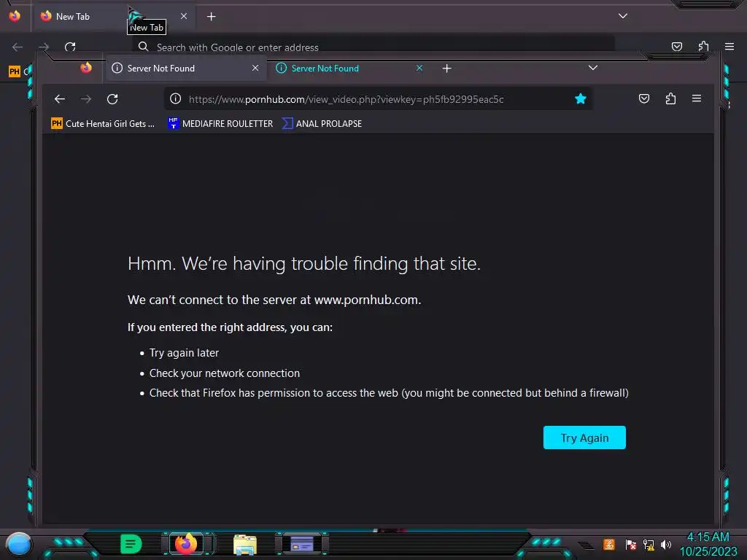The height and width of the screenshot is (560, 747).
Task: Open network status tray icon
Action: tap(649, 544)
